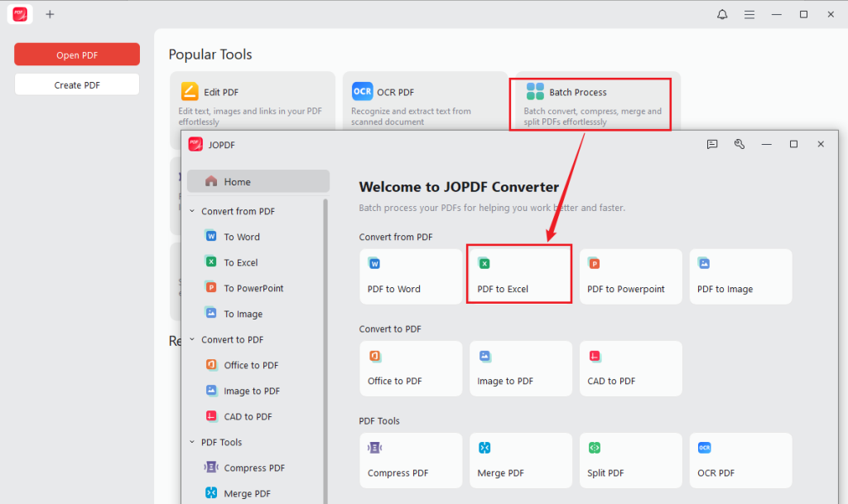
Task: Open Batch Process description text in Popular Tools
Action: [x=592, y=116]
